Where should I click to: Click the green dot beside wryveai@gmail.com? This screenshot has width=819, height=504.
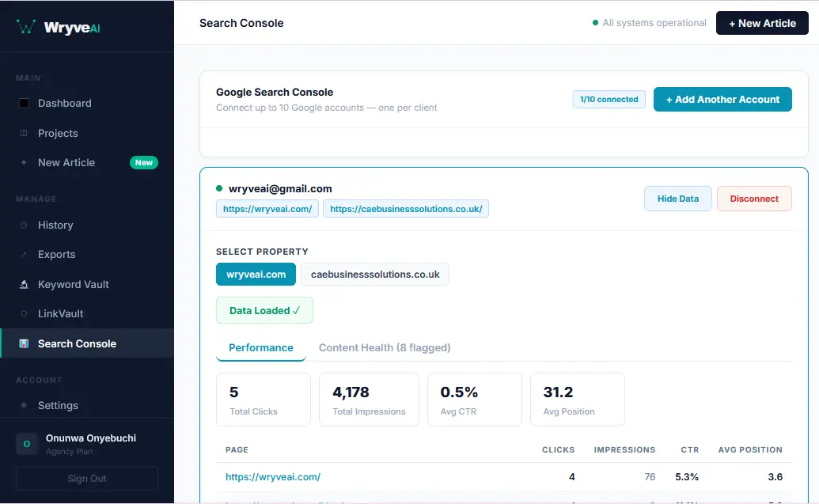point(219,188)
